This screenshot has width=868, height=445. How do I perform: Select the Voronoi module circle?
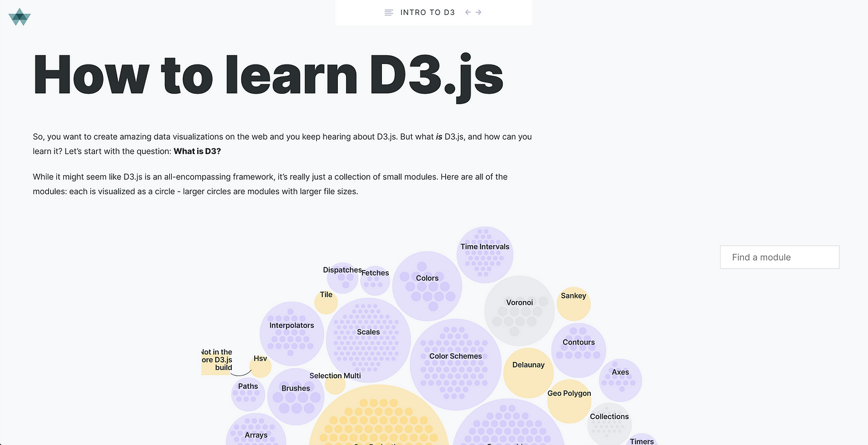(x=520, y=311)
